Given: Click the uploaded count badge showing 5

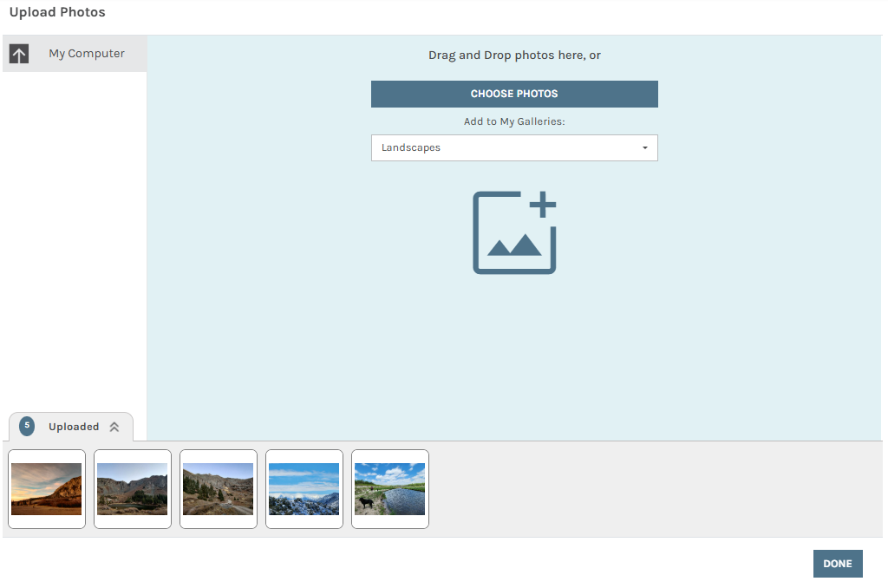Looking at the screenshot, I should (27, 426).
